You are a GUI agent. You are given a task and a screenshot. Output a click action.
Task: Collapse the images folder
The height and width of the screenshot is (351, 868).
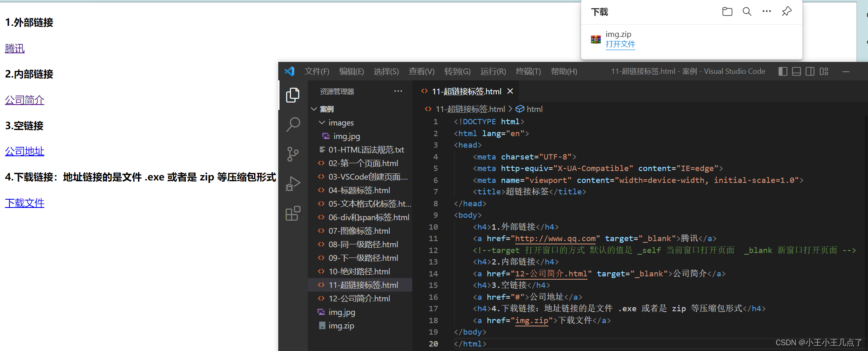[x=322, y=123]
